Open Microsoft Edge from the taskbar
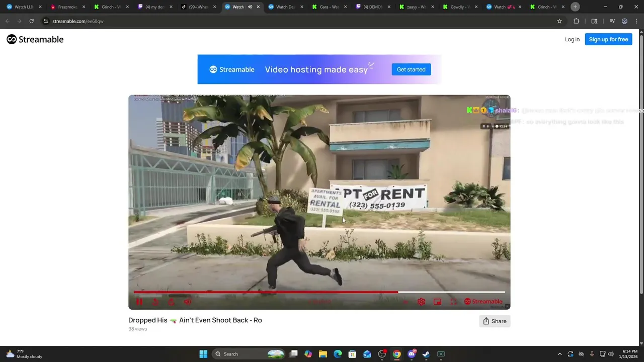 (x=338, y=354)
